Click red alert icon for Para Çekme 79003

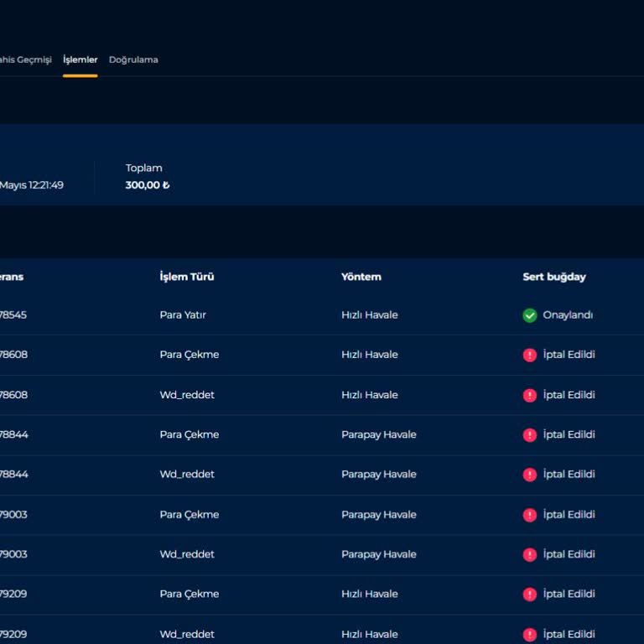coord(529,515)
